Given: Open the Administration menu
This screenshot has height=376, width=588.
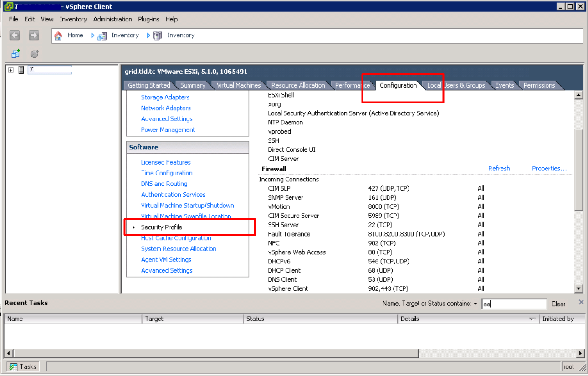Looking at the screenshot, I should 112,19.
